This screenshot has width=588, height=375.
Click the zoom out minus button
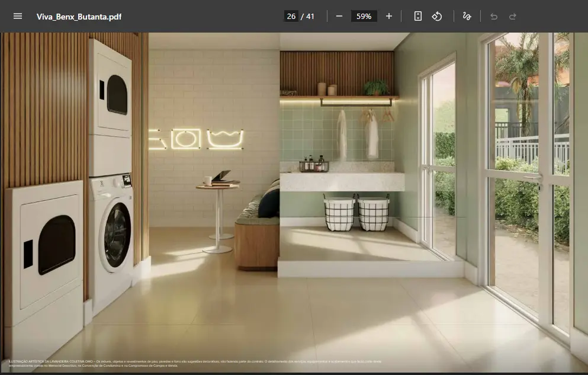click(339, 16)
